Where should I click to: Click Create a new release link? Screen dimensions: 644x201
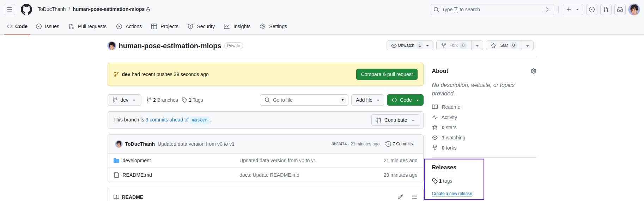452,194
